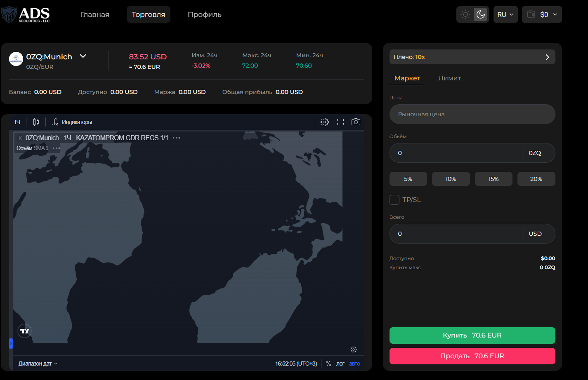This screenshot has width=588, height=380.
Task: Switch to dark theme moon icon
Action: [481, 14]
